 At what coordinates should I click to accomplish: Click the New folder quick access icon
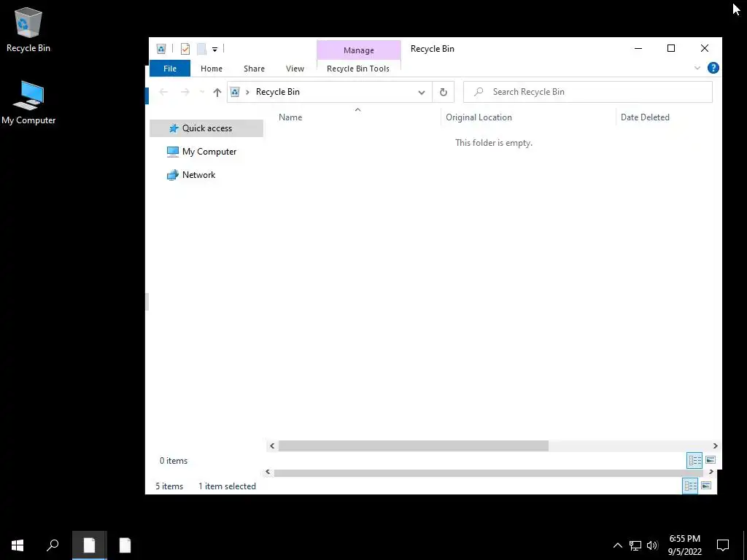click(201, 49)
